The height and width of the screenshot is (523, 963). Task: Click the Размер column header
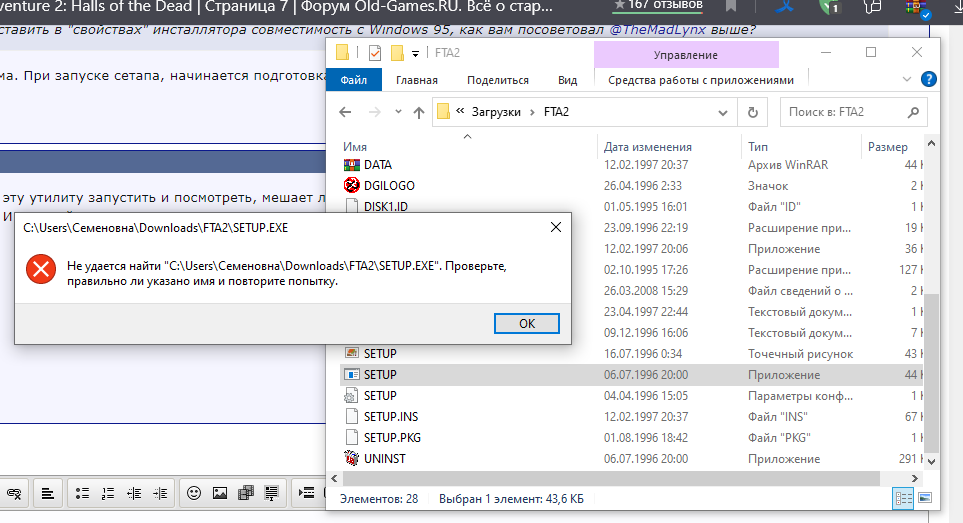click(887, 147)
